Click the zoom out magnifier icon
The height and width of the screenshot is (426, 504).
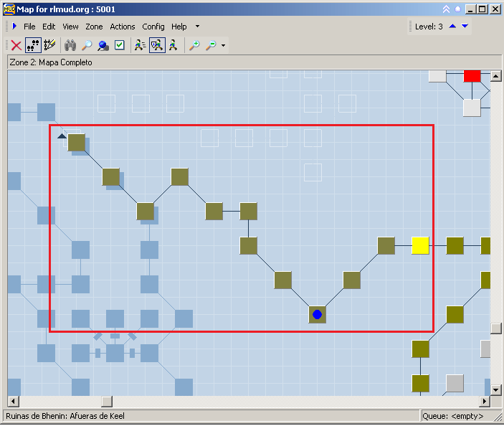[211, 45]
